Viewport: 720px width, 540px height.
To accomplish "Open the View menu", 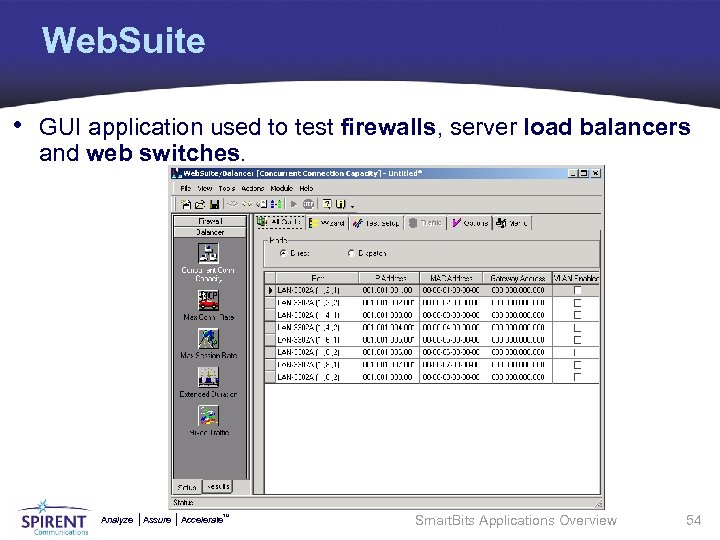I will coord(205,188).
